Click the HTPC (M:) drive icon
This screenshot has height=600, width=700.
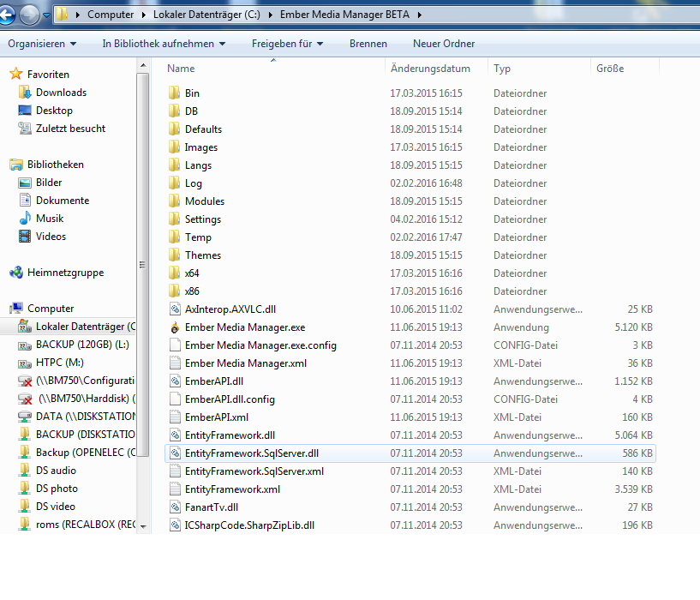click(x=25, y=363)
